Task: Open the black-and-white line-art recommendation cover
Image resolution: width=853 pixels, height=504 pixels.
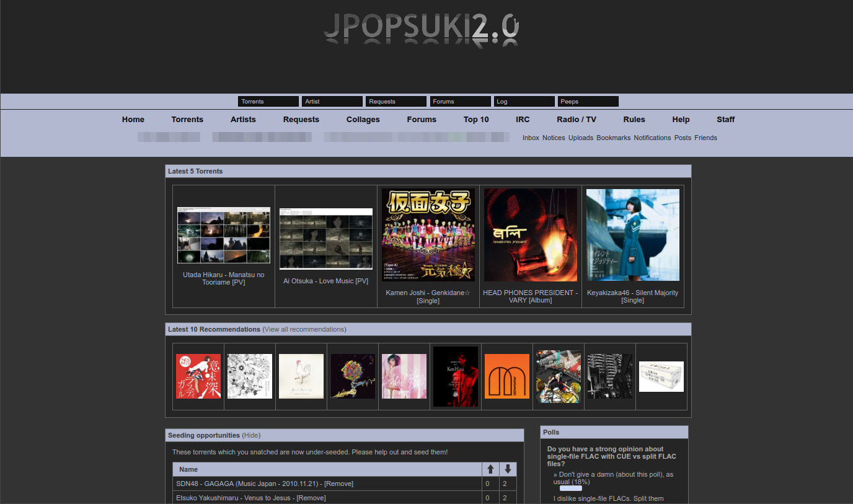Action: [x=250, y=376]
